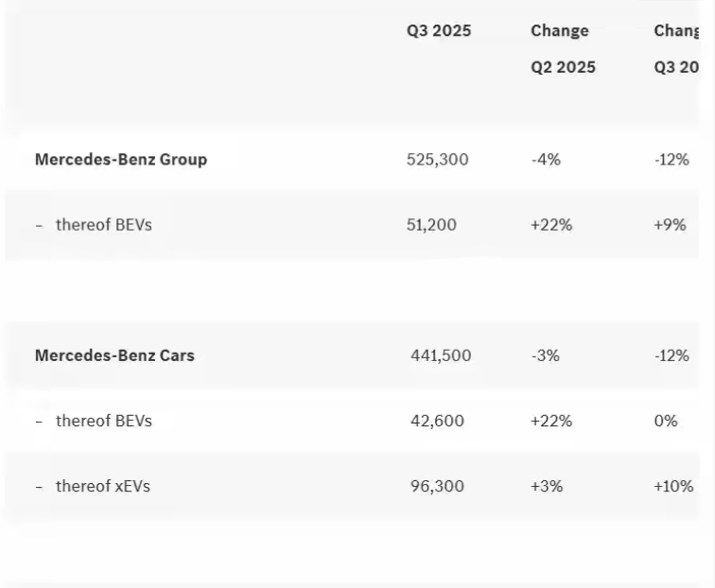Click the +10% change for xEVs
The image size is (715, 588).
pos(673,486)
